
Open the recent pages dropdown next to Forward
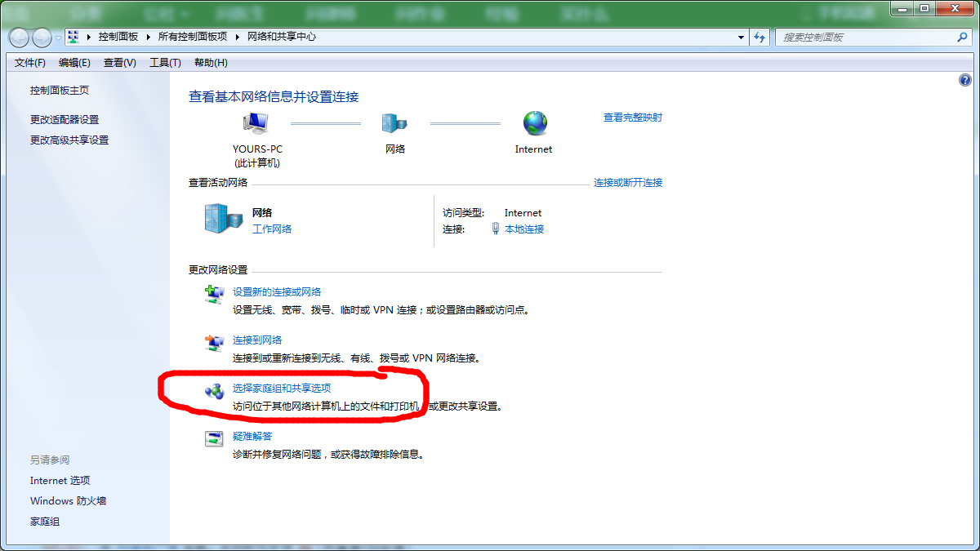58,38
